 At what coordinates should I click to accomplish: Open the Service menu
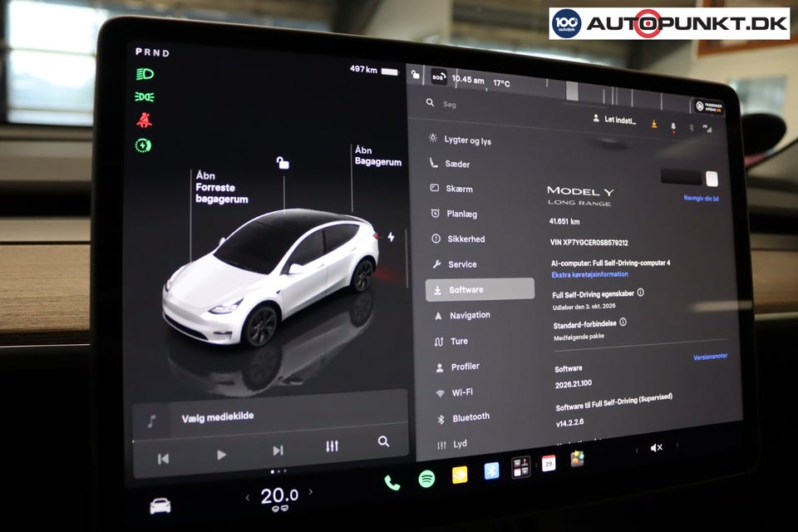click(455, 264)
